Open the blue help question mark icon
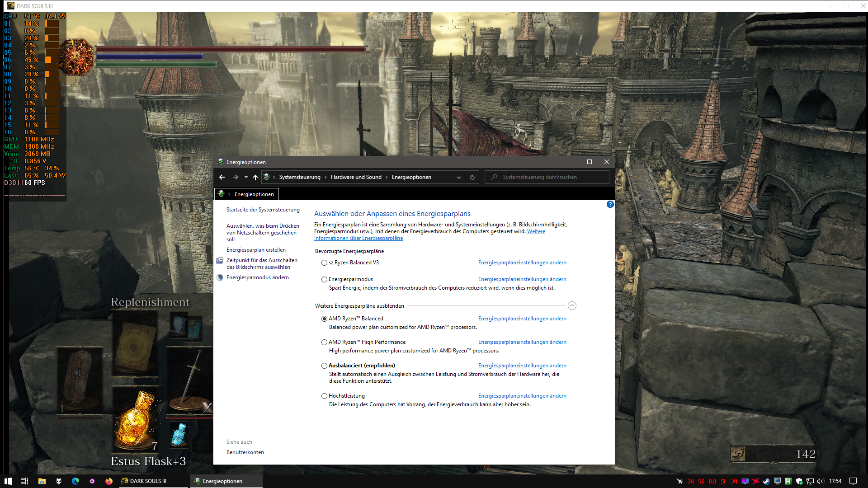This screenshot has width=868, height=488. (x=610, y=204)
